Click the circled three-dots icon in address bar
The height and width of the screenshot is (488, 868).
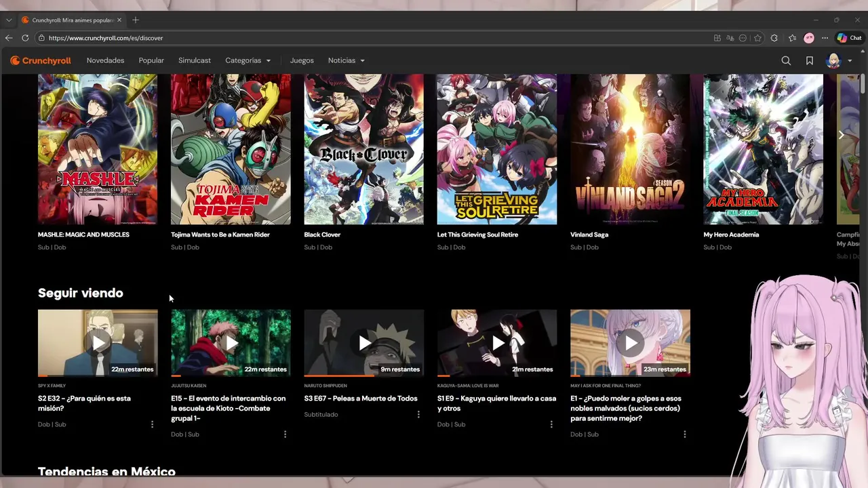(743, 38)
